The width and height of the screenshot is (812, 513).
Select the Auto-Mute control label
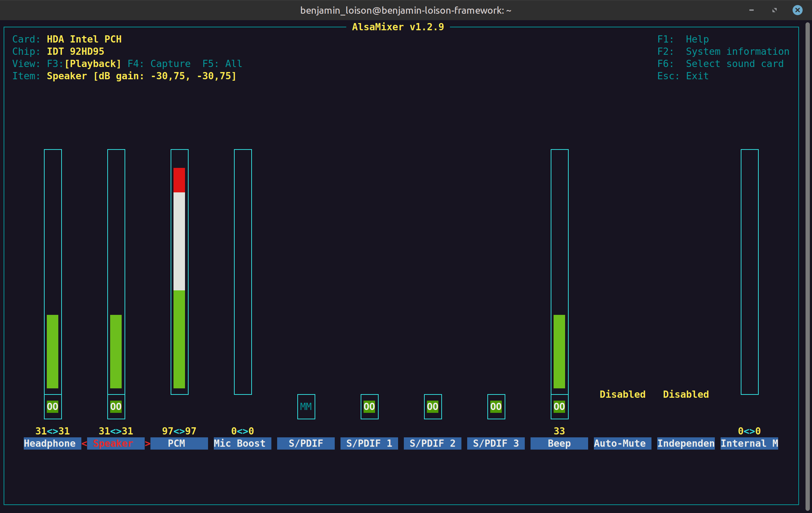(x=620, y=443)
